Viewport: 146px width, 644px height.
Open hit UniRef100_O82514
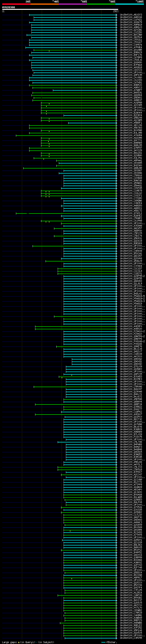pyautogui.click(x=131, y=37)
